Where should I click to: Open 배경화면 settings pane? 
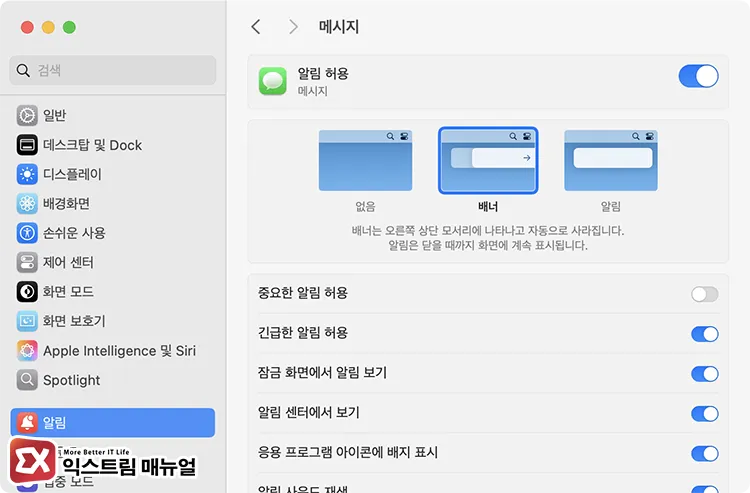tap(112, 204)
